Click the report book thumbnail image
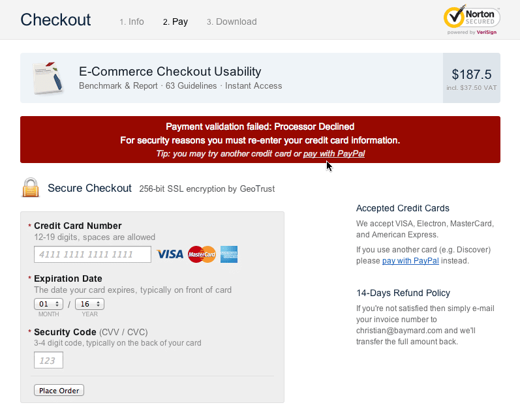520x420 pixels. coord(48,78)
